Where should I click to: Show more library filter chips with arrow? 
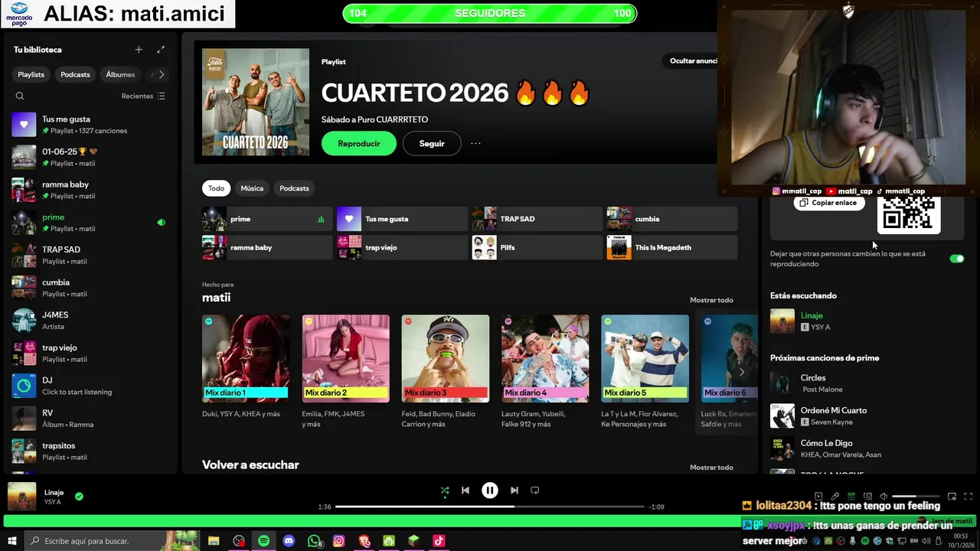click(161, 74)
